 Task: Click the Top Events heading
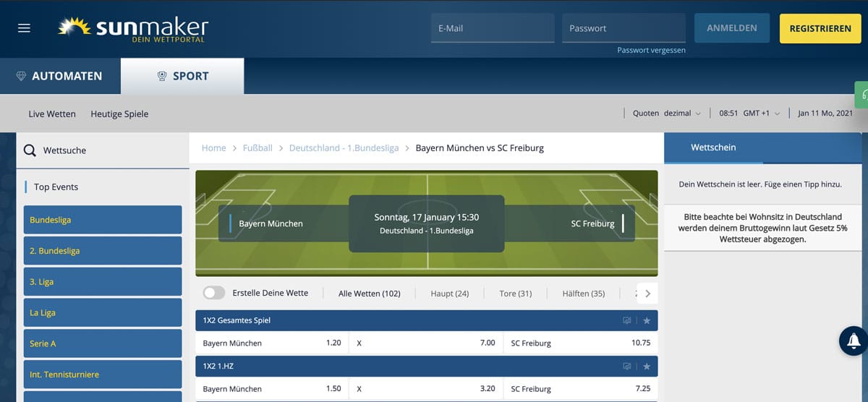(56, 187)
